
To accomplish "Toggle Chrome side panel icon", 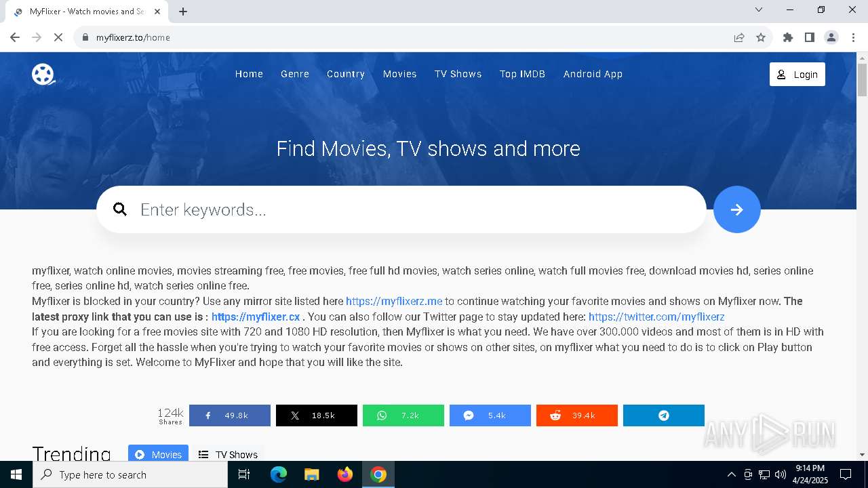I will (x=810, y=37).
